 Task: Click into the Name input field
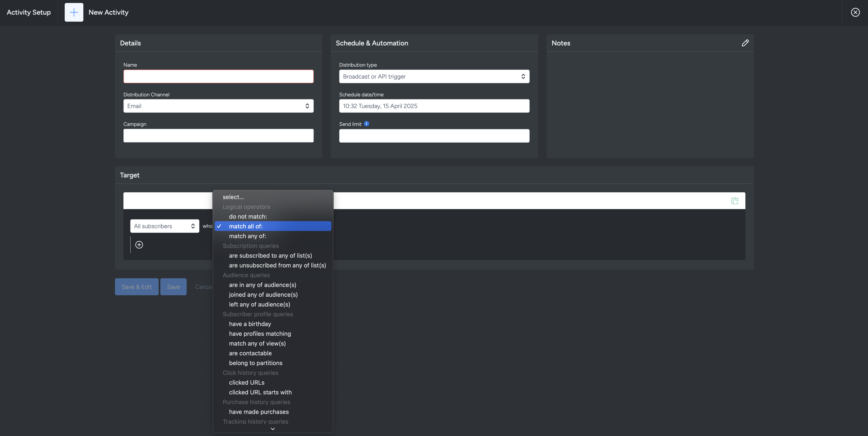(218, 77)
